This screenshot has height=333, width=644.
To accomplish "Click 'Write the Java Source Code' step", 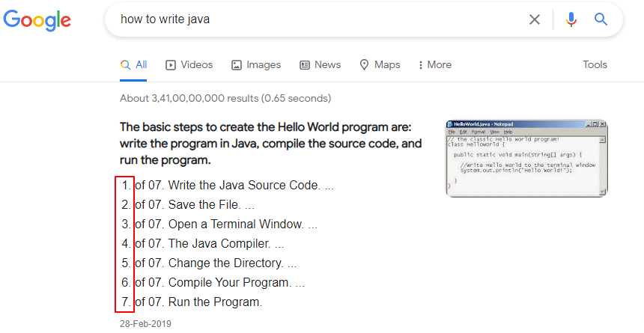I will (x=244, y=185).
